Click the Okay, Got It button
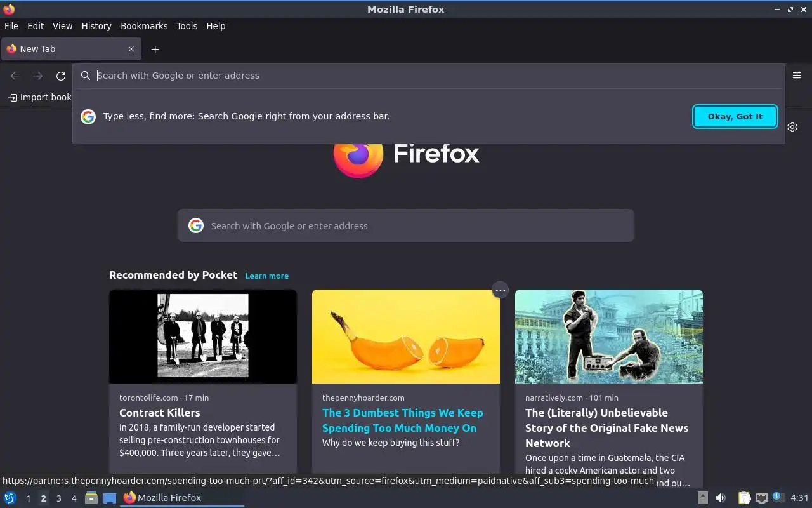Image resolution: width=812 pixels, height=508 pixels. [735, 116]
